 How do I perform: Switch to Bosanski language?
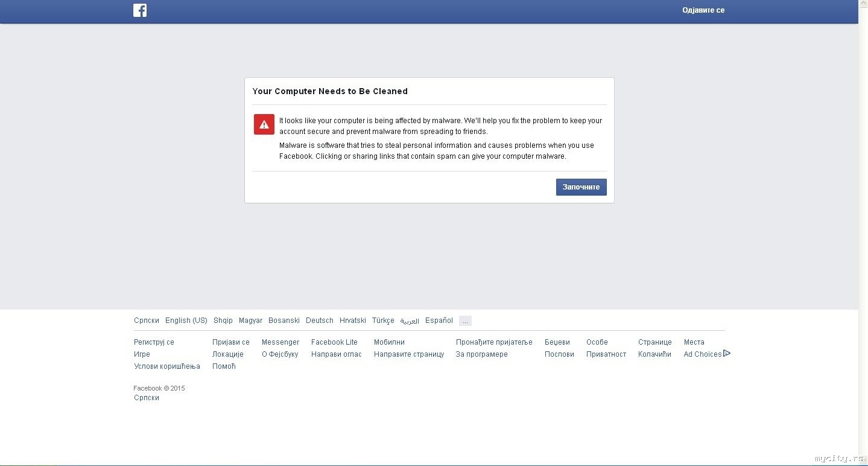[x=284, y=321]
